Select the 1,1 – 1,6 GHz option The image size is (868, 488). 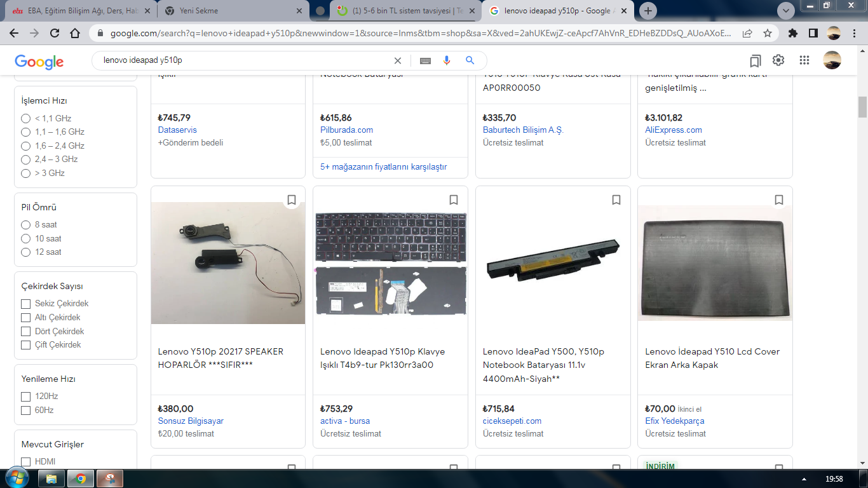tap(25, 132)
